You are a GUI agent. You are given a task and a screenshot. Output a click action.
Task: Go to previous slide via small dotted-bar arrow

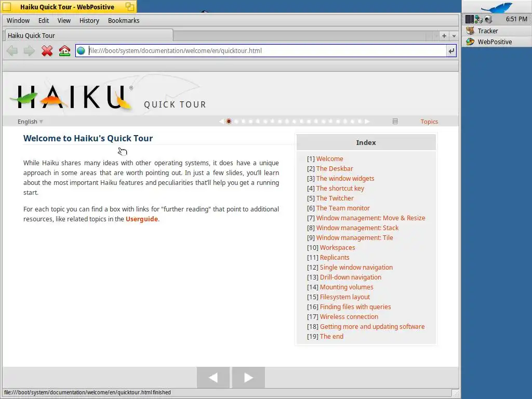[x=221, y=122]
